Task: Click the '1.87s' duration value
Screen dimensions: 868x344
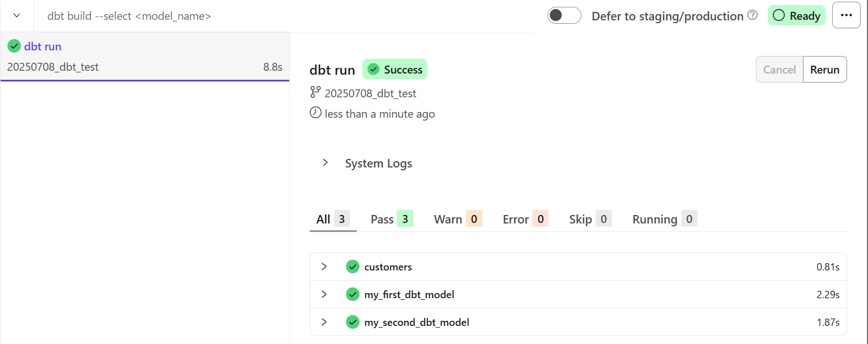Action: [x=827, y=322]
